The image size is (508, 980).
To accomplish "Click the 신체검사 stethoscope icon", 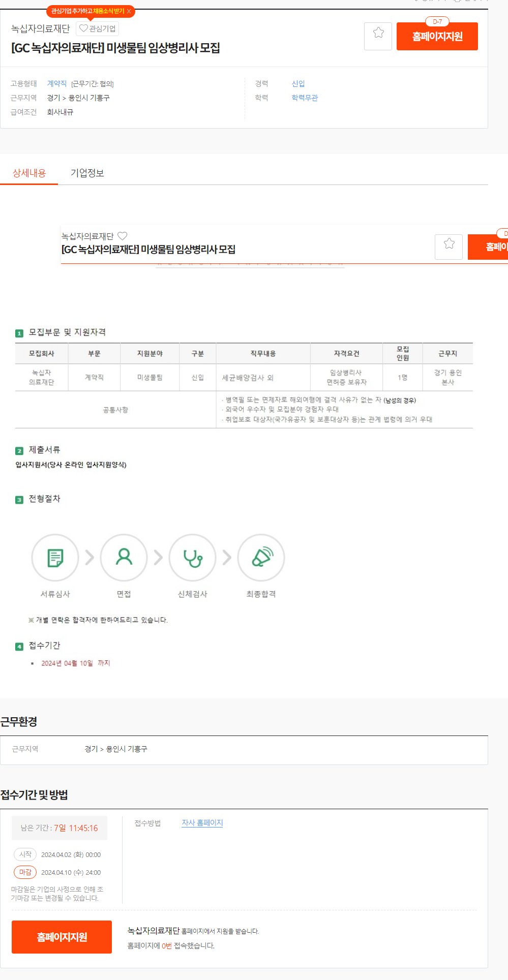I will (x=192, y=558).
